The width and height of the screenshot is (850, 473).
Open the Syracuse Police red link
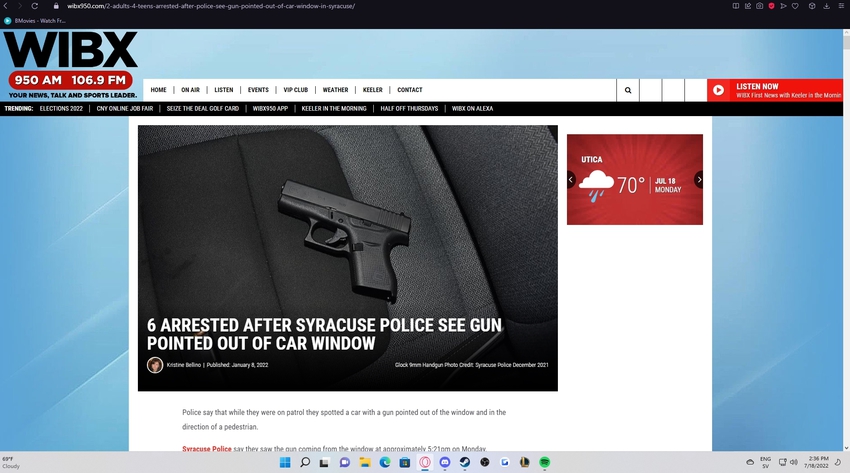[207, 449]
